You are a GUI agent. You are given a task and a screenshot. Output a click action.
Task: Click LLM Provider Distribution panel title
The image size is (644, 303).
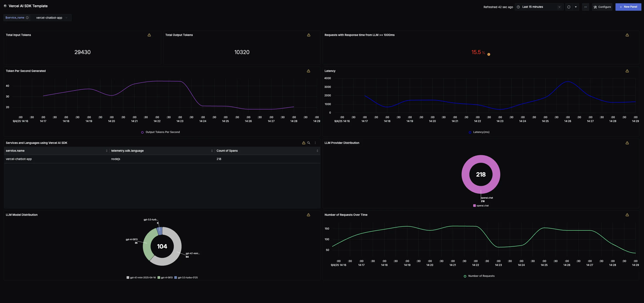[x=342, y=143]
